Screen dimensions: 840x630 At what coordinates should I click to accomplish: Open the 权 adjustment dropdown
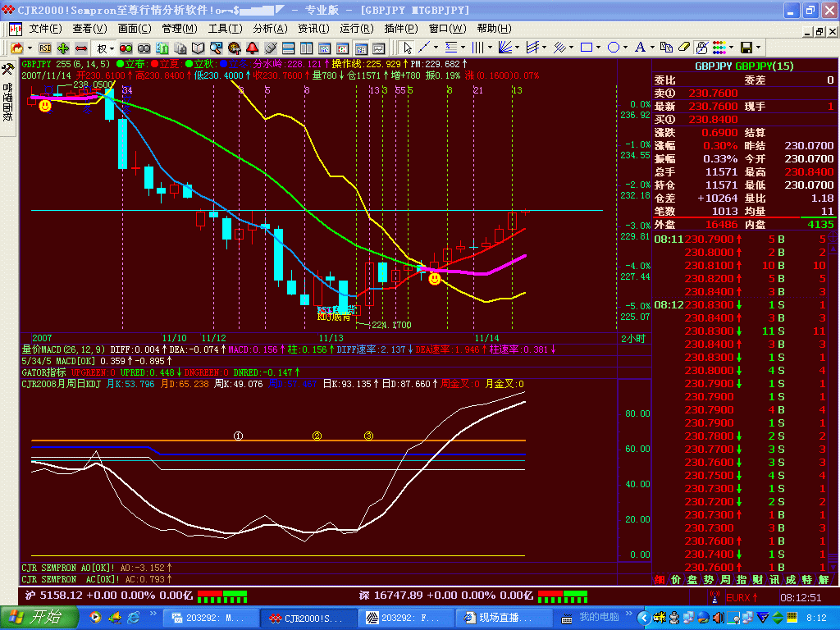(x=103, y=48)
